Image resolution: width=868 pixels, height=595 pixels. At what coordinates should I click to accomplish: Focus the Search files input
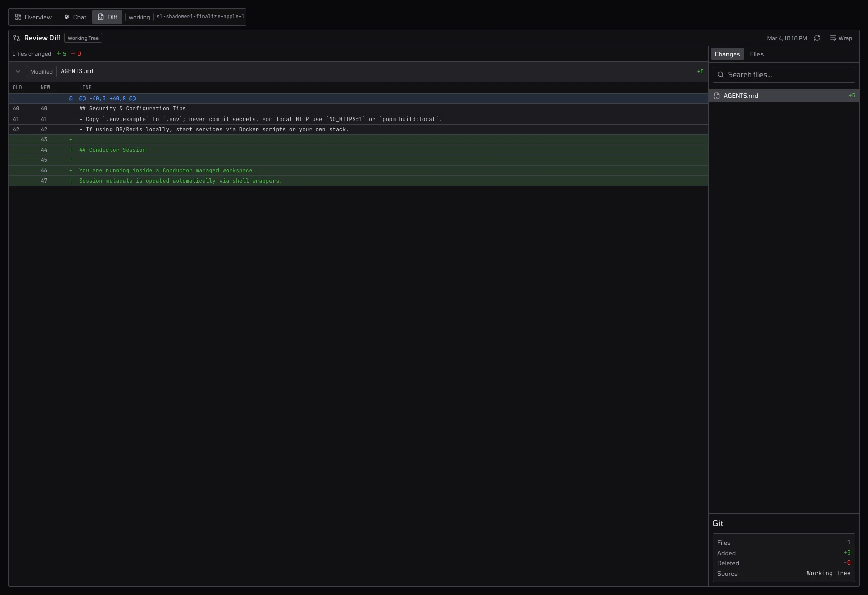point(784,75)
